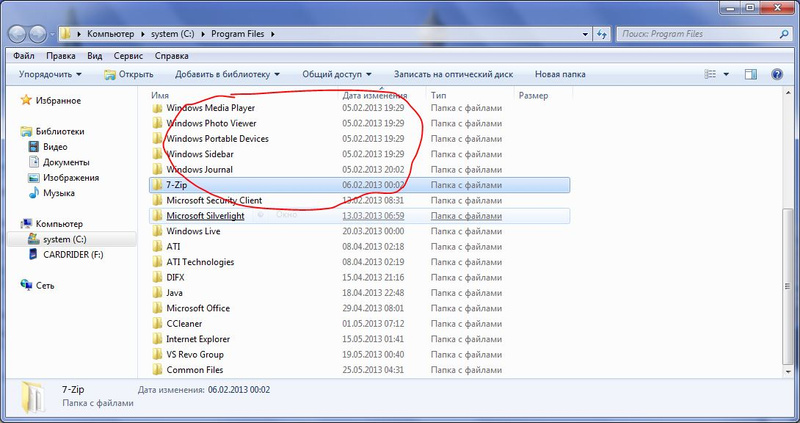
Task: Sort by the Дата изменения column header
Action: 375,95
